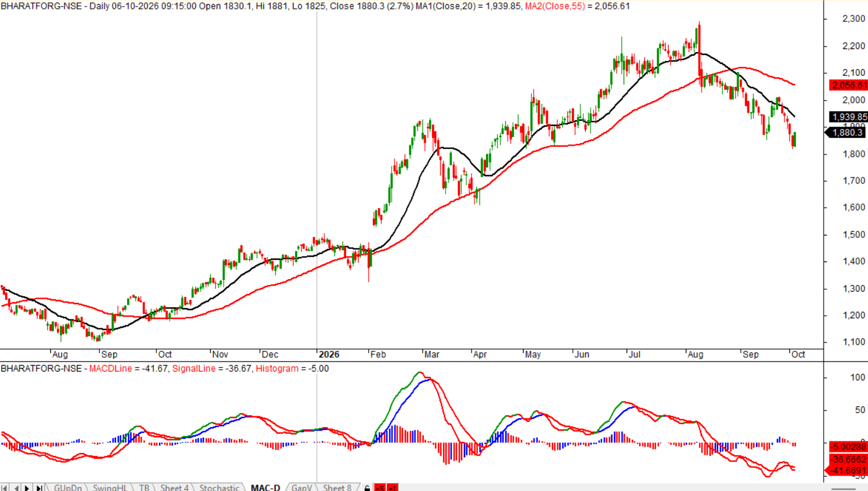Click the 2,300 price axis label
The image size is (868, 491).
coord(854,19)
